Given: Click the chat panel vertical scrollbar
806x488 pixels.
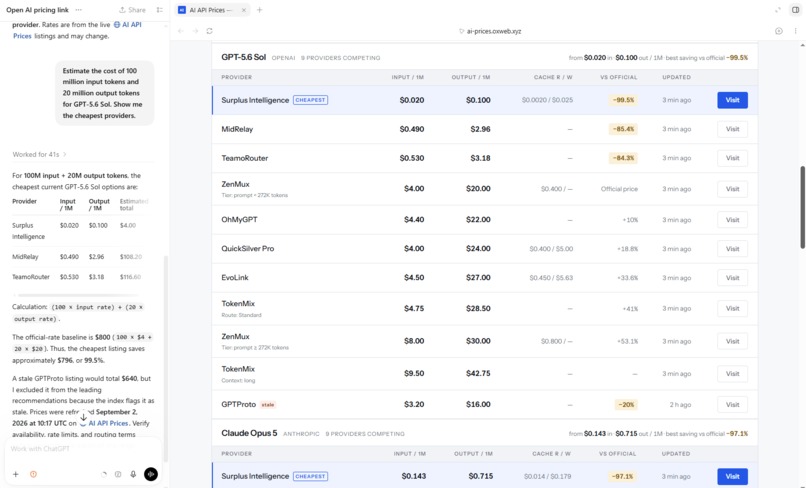Looking at the screenshot, I should click(x=166, y=359).
